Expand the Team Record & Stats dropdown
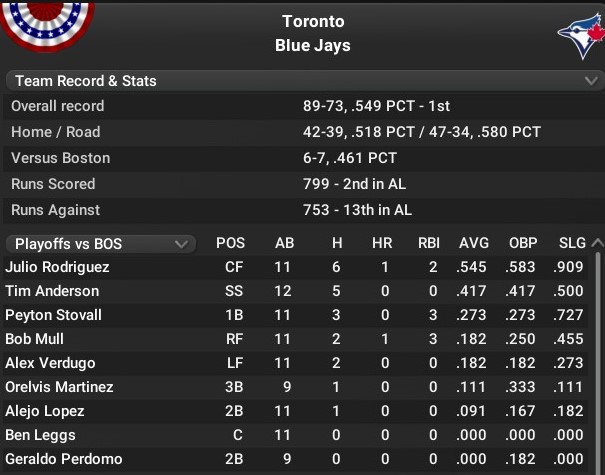 pos(302,80)
